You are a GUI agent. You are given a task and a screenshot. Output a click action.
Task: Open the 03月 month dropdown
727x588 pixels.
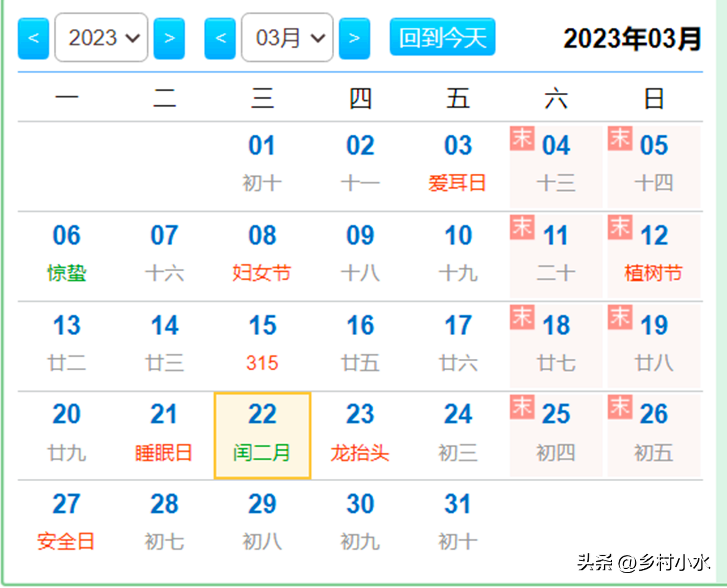(287, 37)
